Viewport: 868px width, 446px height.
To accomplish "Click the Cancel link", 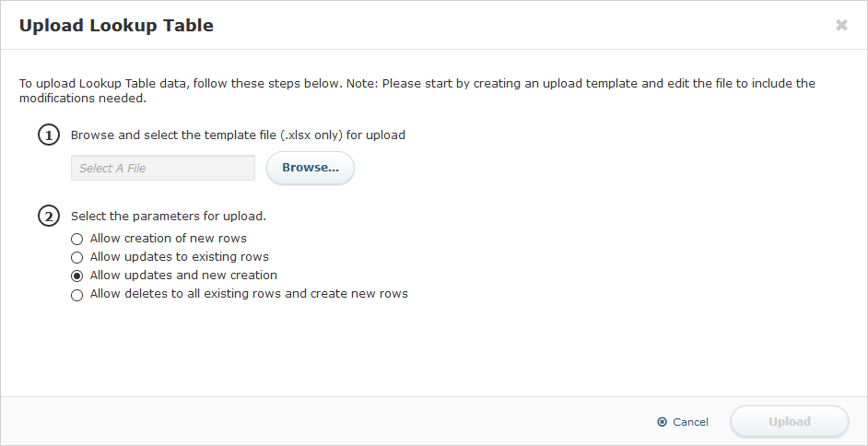I will click(690, 422).
